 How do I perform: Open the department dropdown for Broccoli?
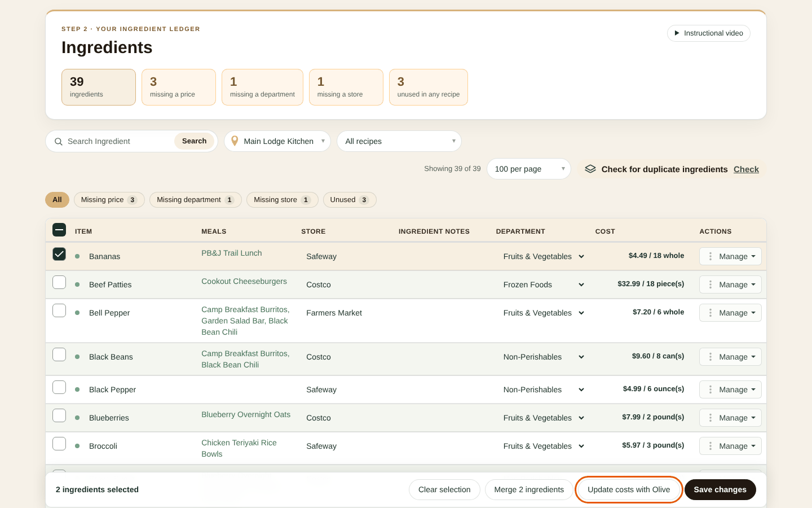click(x=544, y=446)
